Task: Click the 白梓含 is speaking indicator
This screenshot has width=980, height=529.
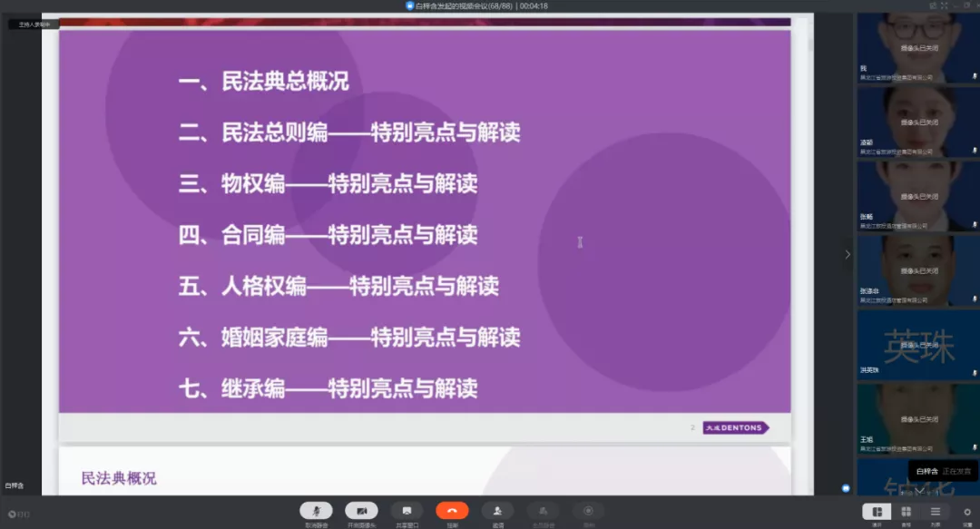Action: (943, 472)
